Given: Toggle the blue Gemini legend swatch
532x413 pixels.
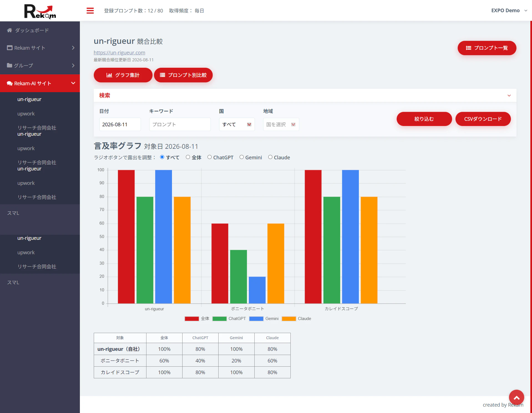Looking at the screenshot, I should (x=256, y=319).
